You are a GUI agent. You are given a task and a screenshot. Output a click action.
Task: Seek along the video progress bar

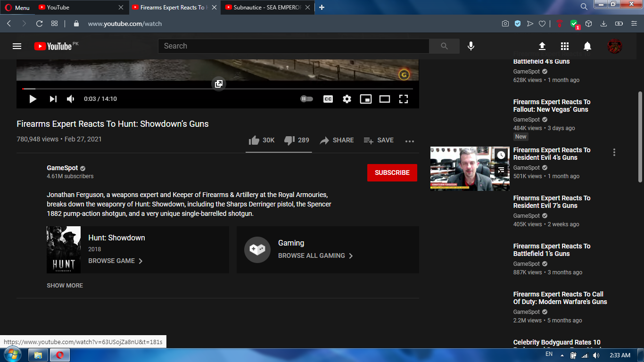point(218,89)
